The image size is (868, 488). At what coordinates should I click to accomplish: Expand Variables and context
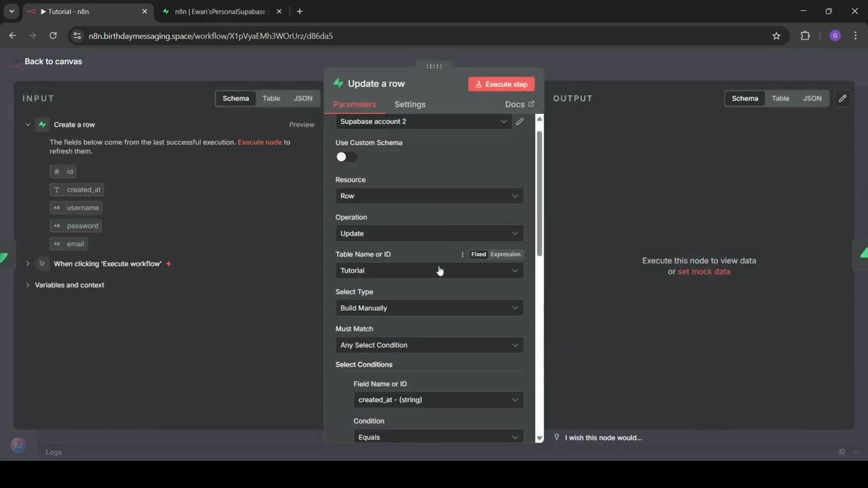pos(28,285)
